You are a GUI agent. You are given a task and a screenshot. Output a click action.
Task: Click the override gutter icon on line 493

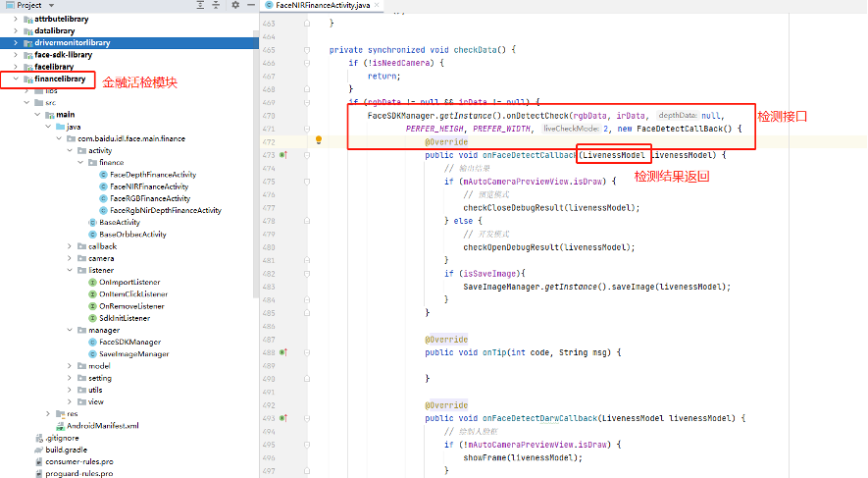283,418
